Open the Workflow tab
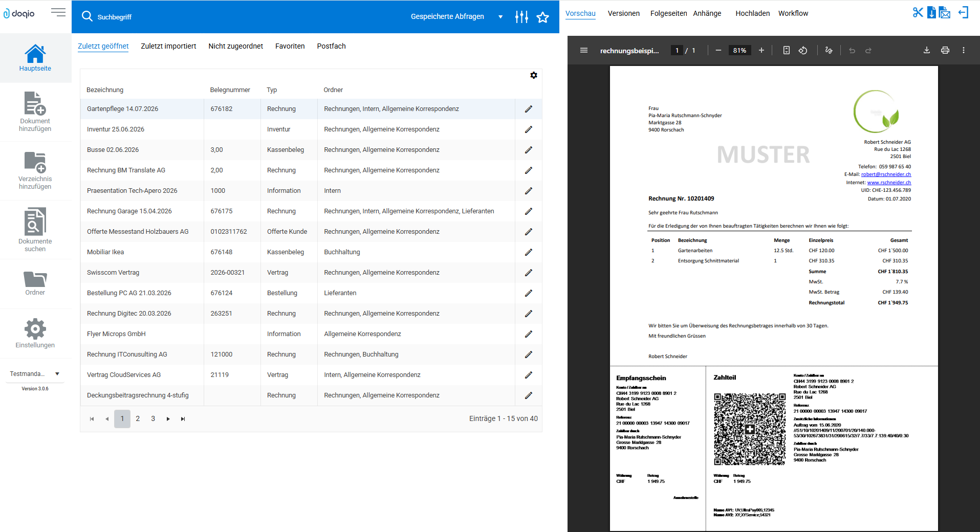The height and width of the screenshot is (532, 980). [x=793, y=13]
